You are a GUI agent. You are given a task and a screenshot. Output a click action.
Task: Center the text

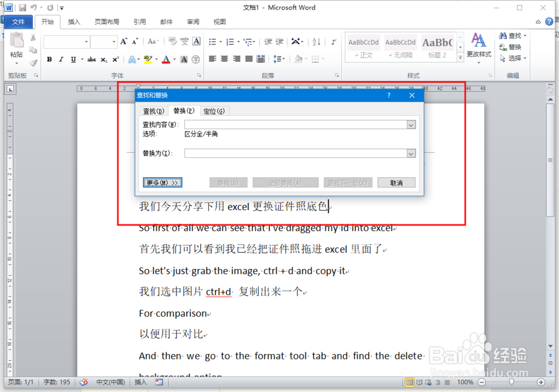[224, 59]
